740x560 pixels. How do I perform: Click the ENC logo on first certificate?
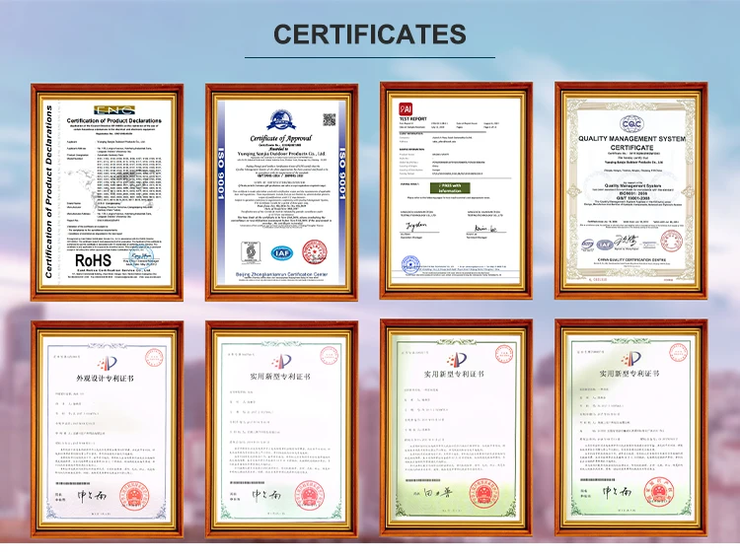click(114, 109)
